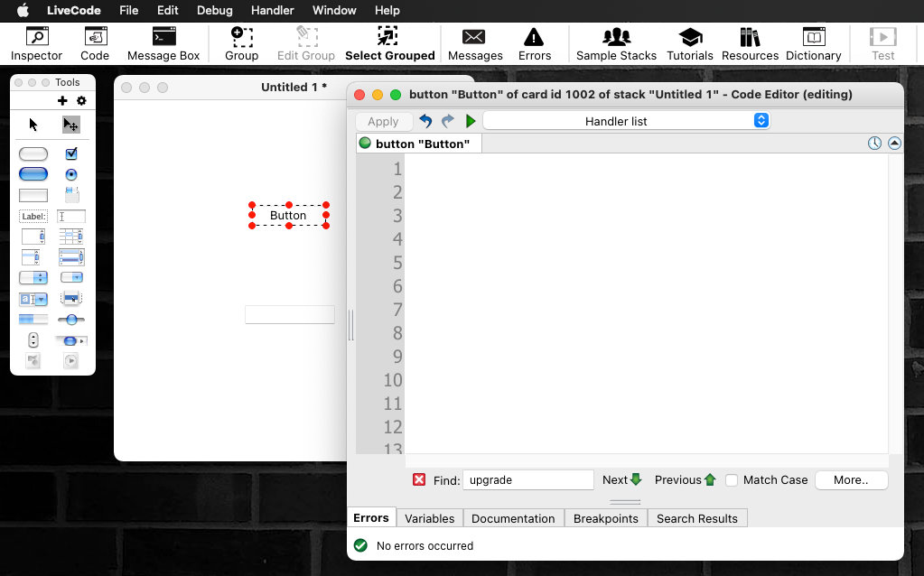Select the Errors tab

click(371, 517)
